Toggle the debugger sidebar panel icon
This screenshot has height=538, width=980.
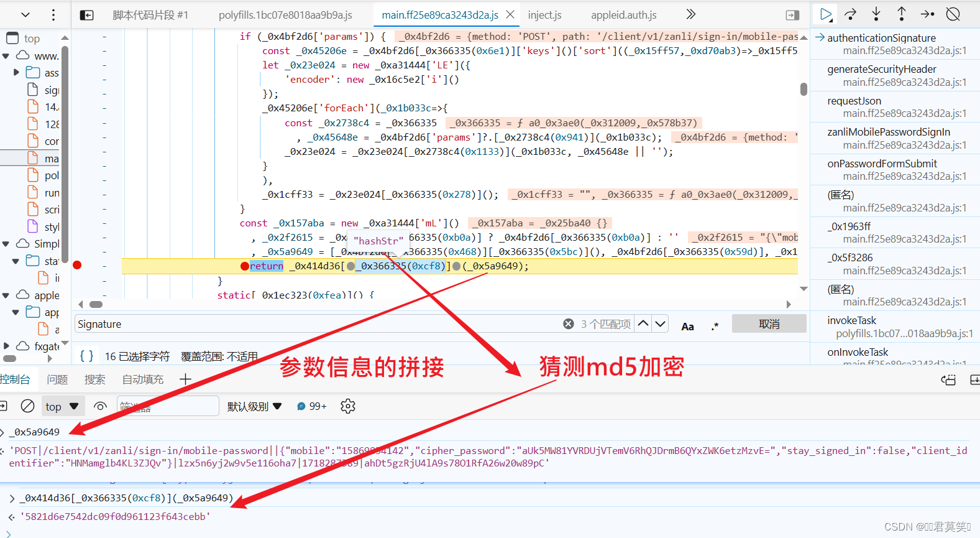point(792,15)
